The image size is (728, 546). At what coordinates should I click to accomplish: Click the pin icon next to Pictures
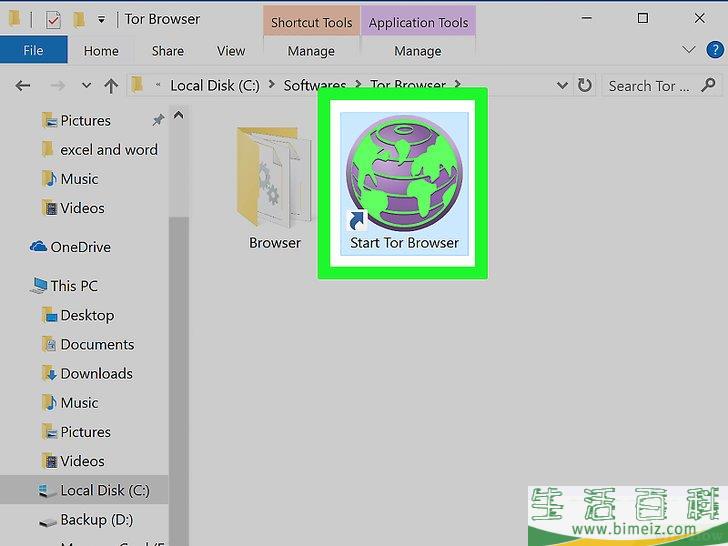tap(158, 120)
